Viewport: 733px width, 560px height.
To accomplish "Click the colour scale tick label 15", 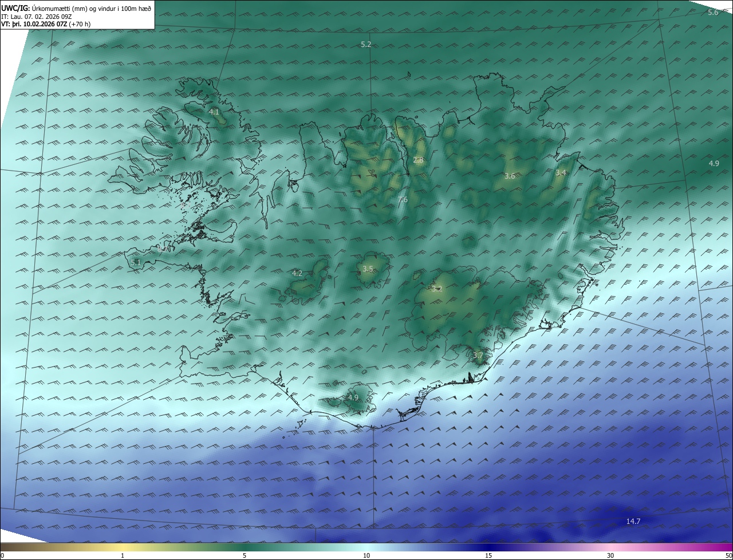I will pyautogui.click(x=488, y=555).
